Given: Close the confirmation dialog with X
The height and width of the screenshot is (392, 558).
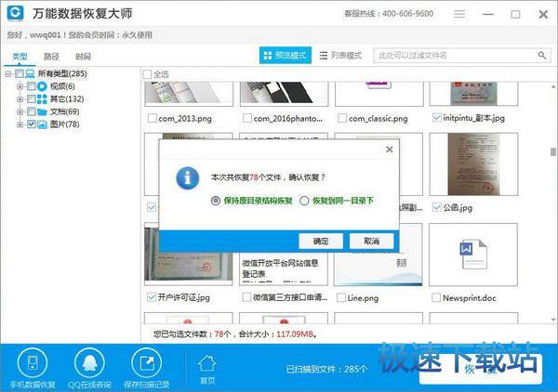Looking at the screenshot, I should point(390,150).
